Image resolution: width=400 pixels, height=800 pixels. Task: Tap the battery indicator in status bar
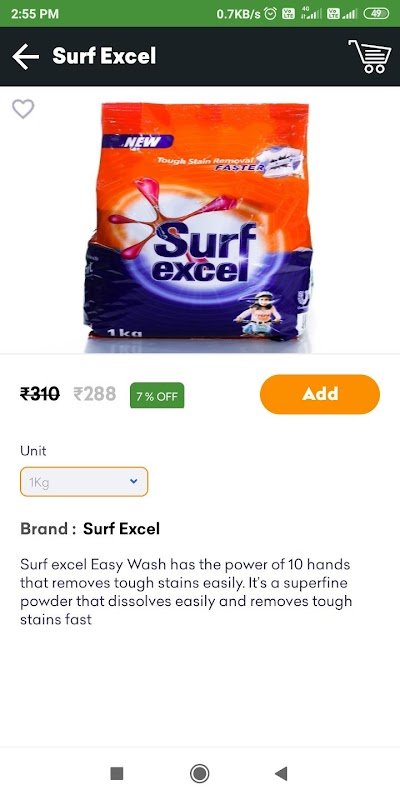(376, 14)
